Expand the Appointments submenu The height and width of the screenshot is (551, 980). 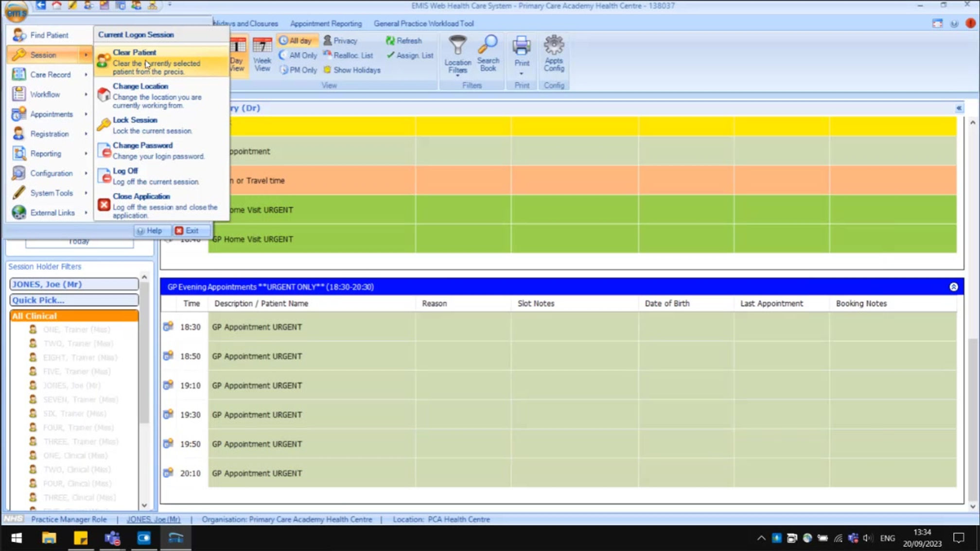[49, 114]
